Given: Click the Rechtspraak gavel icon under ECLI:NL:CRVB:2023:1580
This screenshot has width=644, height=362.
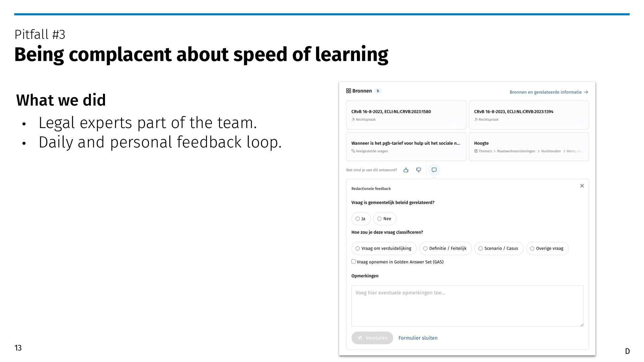Looking at the screenshot, I should coord(353,120).
